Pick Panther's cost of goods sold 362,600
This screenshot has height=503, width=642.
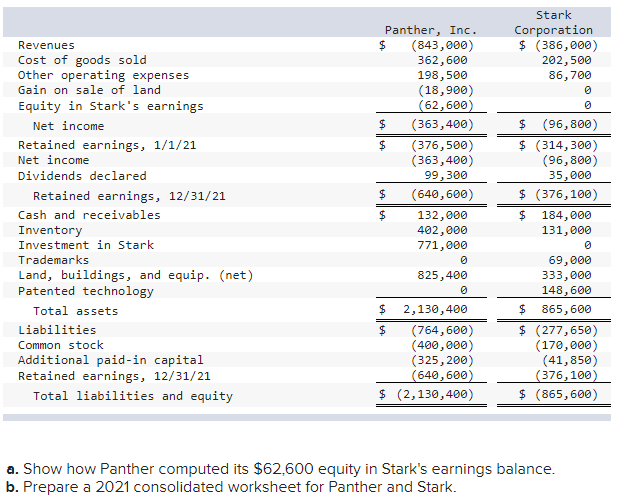[442, 60]
